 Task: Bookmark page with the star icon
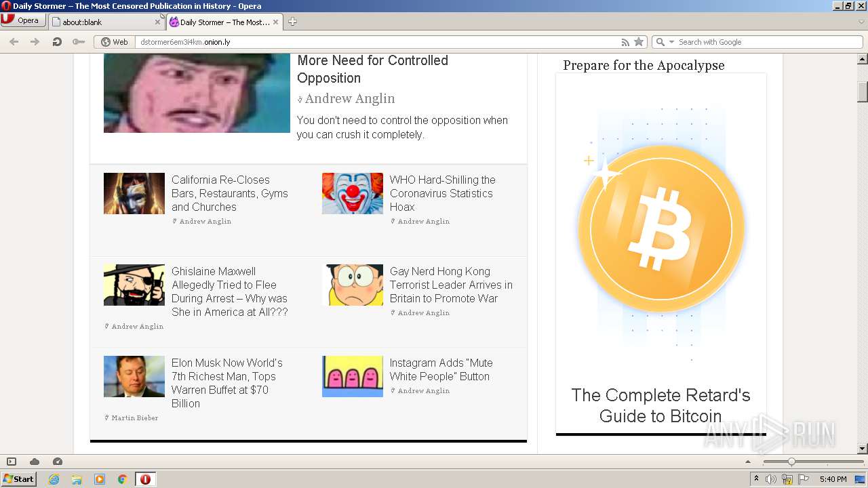(x=639, y=42)
